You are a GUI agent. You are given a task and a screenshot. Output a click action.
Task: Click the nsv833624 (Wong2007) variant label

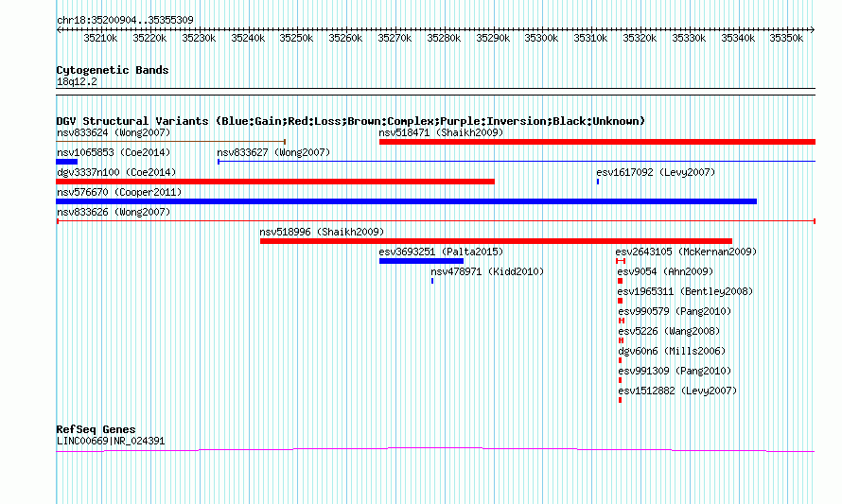114,132
